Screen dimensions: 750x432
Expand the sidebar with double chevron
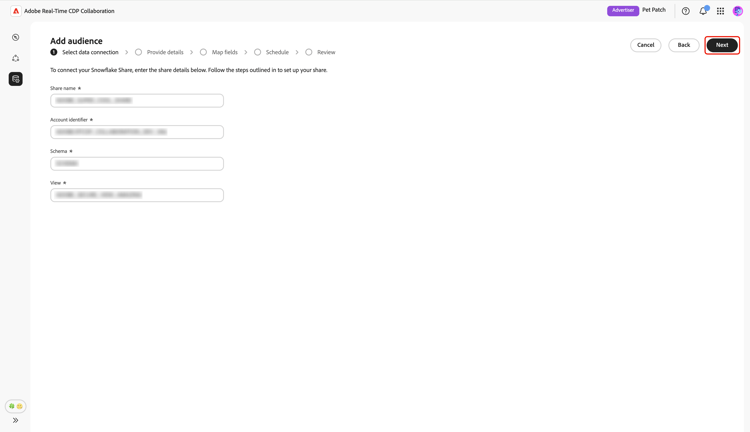tap(16, 421)
